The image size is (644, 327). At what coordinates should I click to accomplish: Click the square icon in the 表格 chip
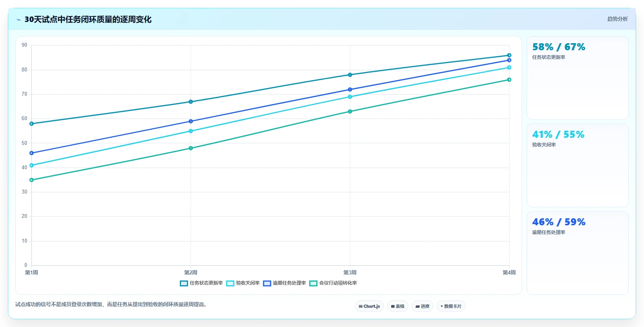(393, 307)
